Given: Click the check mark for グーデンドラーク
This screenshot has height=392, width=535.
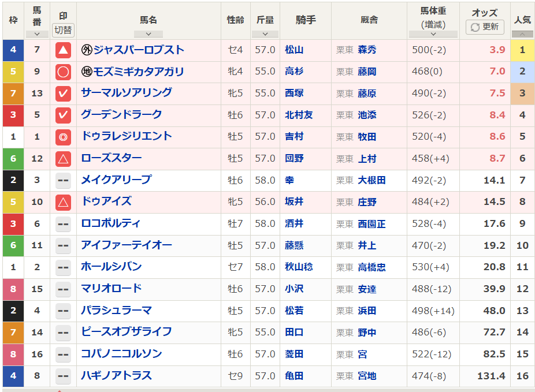Looking at the screenshot, I should coord(63,115).
